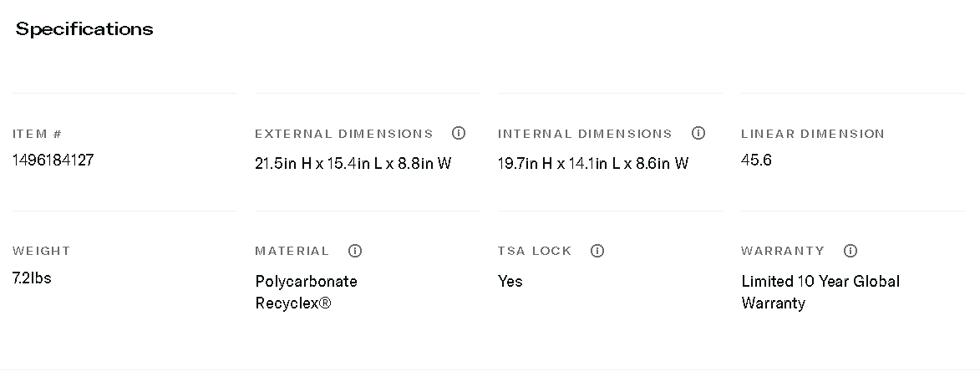Open the Warranty information icon

(851, 251)
